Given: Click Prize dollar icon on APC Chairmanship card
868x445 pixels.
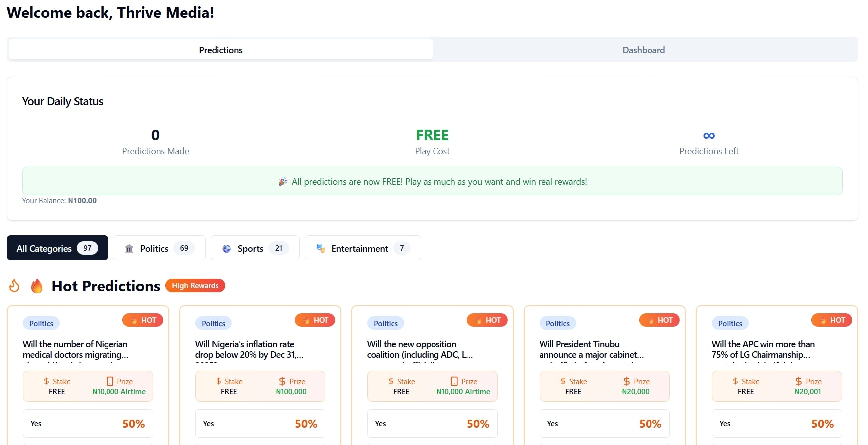Looking at the screenshot, I should point(799,381).
